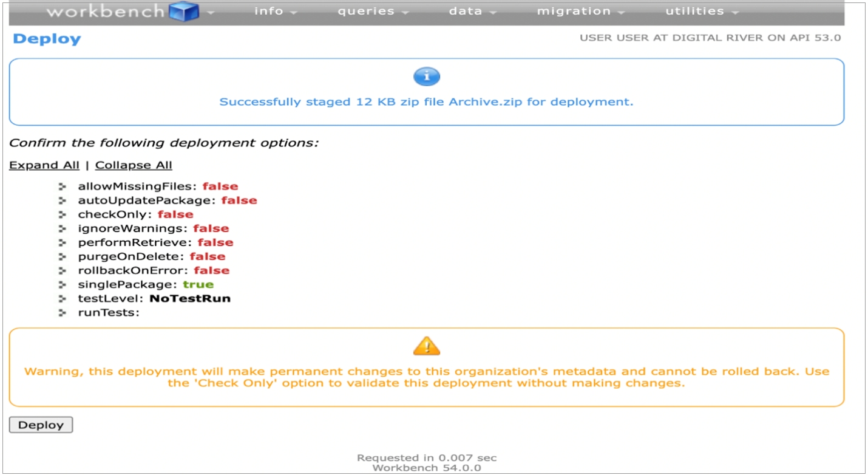Expand the allowMissingFiles option arrow
The image size is (868, 475).
62,186
